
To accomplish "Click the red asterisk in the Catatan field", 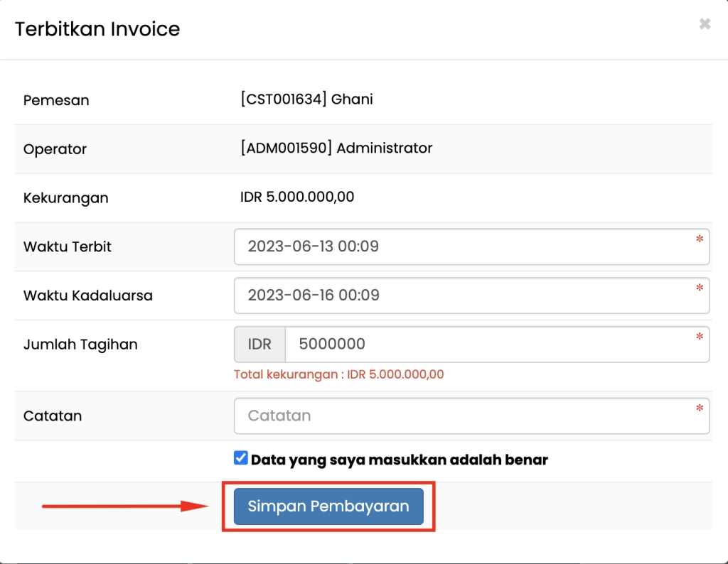I will [x=700, y=408].
